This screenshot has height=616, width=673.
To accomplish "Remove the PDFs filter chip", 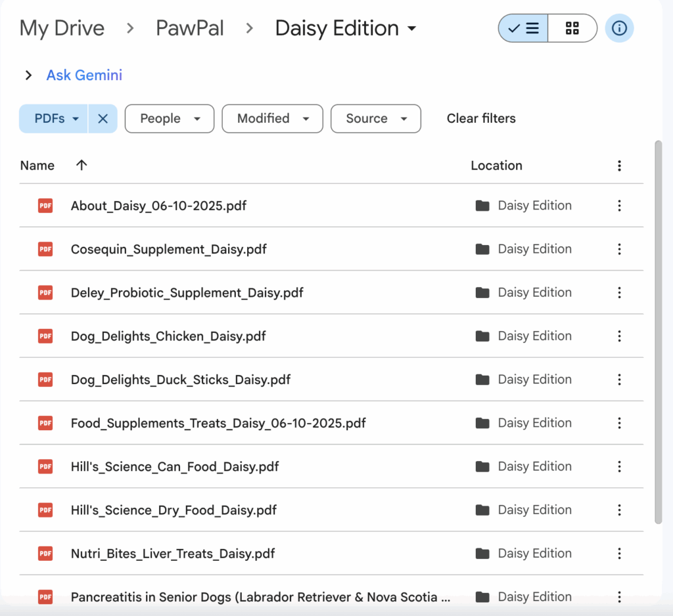I will (x=103, y=119).
